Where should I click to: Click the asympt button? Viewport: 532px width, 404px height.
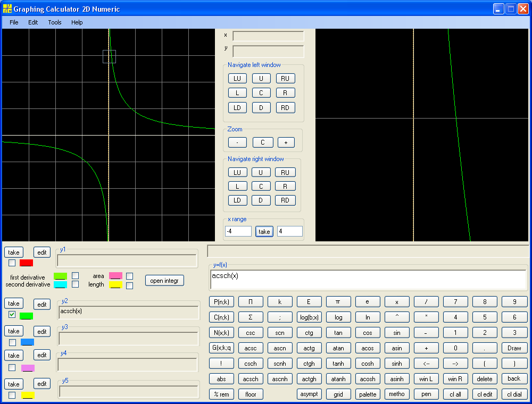click(x=309, y=394)
